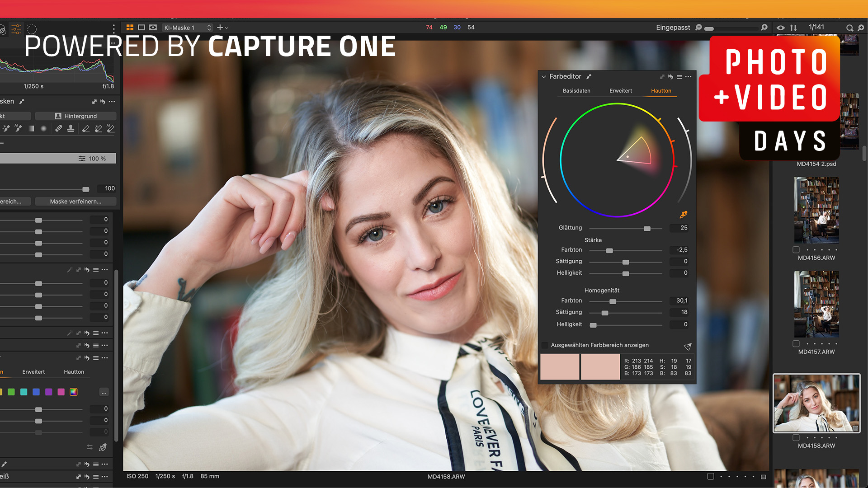Open the dotted circle refine tool tab

pos(32,29)
